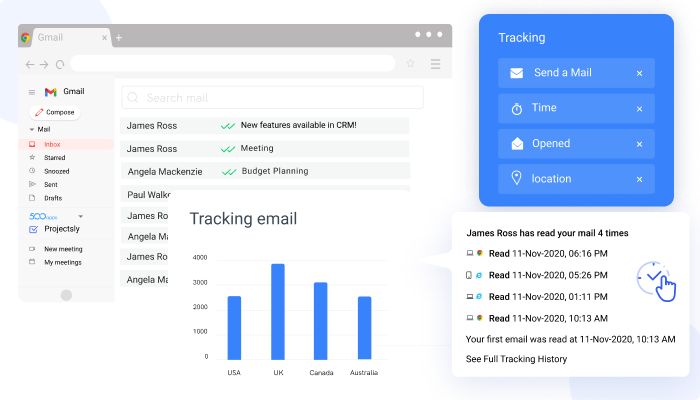The height and width of the screenshot is (400, 700).
Task: Open the Inbox folder
Action: pyautogui.click(x=66, y=144)
